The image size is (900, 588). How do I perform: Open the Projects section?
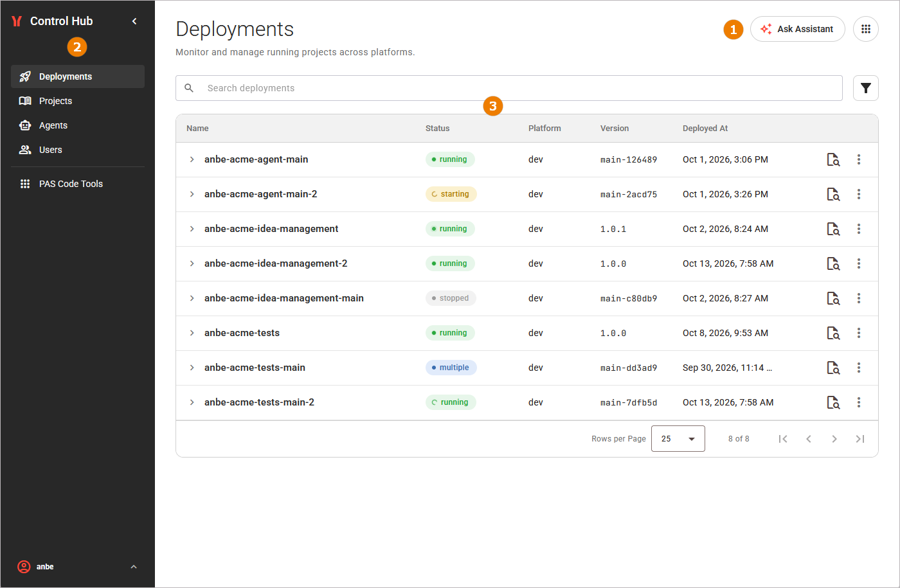[78, 101]
